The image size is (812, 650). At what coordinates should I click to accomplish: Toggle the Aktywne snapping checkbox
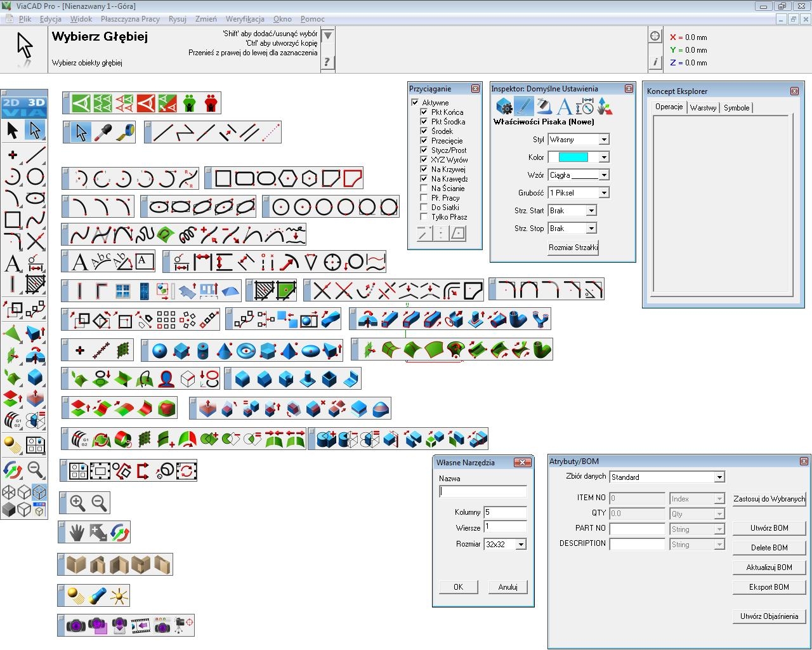[415, 102]
